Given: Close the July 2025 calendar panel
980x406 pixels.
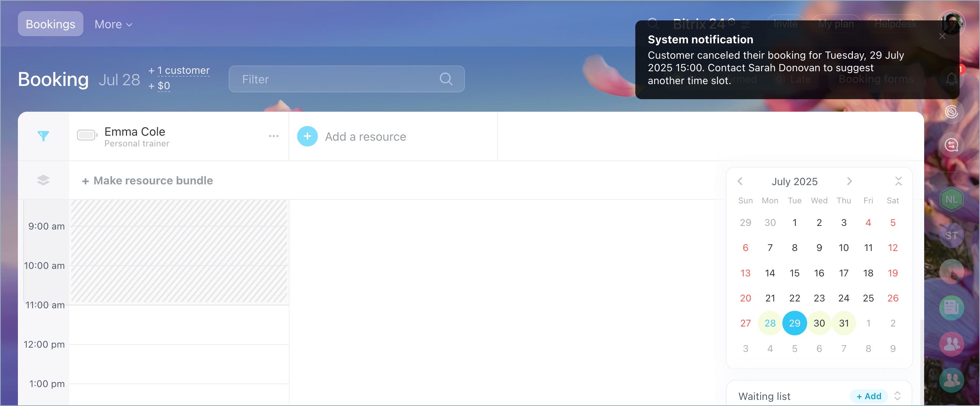Looking at the screenshot, I should (x=898, y=181).
